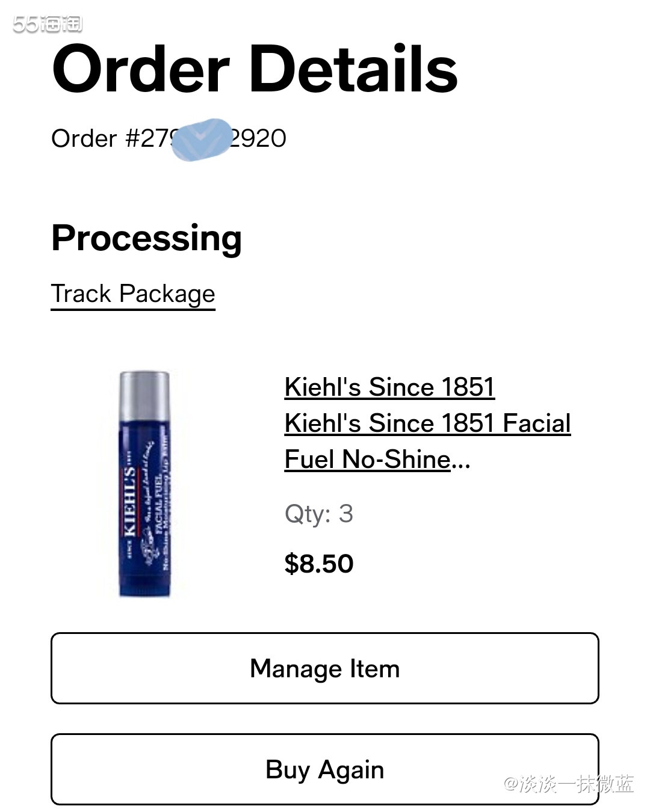Select the Order Details heading

point(255,69)
